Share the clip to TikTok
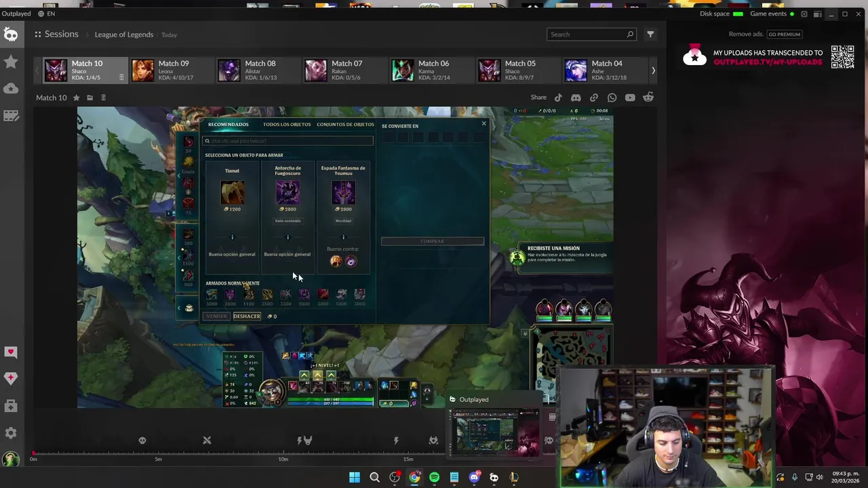Screen dimensions: 868x488 tap(558, 98)
